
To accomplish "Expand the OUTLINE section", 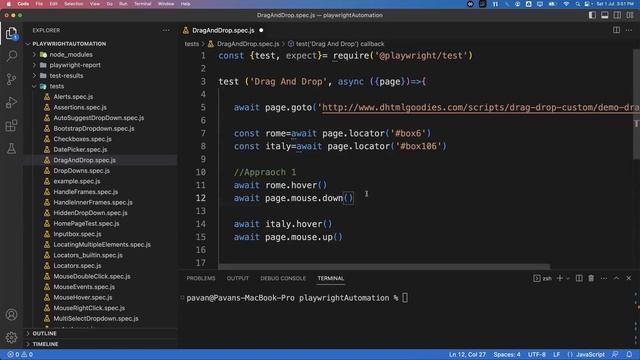I will coord(44,333).
